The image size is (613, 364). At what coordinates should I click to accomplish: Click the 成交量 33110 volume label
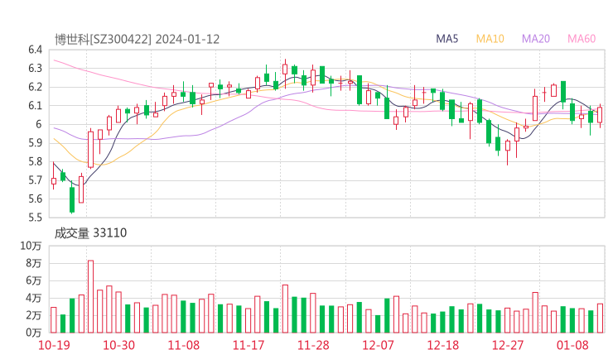(x=90, y=233)
